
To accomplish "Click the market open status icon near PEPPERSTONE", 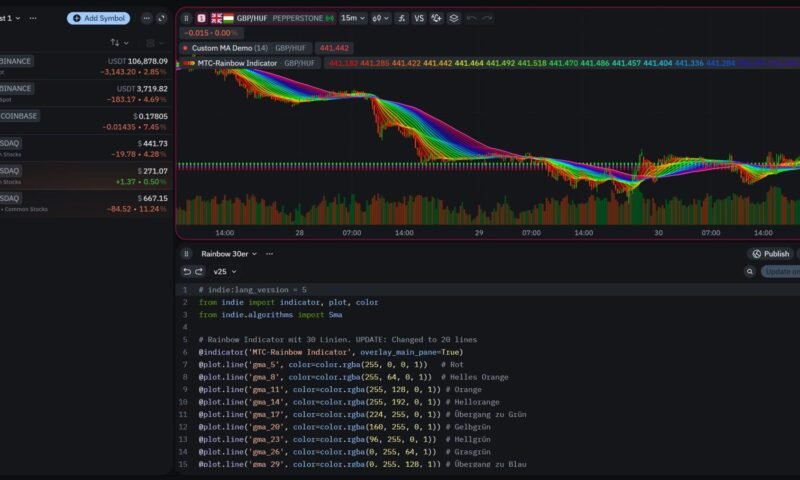I will coord(330,18).
